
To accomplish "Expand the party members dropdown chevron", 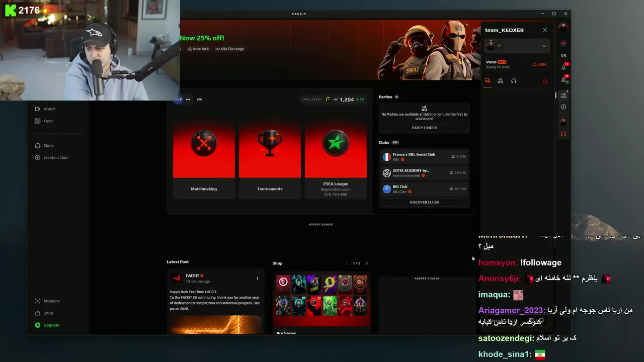I will pos(544,46).
